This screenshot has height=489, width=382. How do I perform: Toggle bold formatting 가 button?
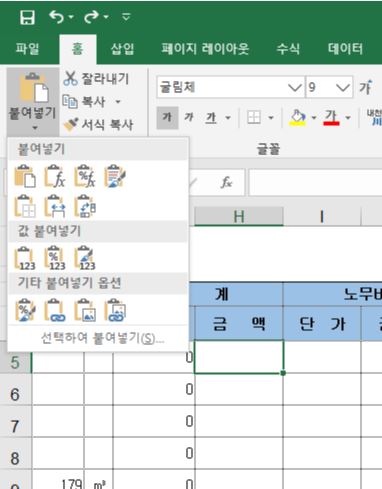pos(167,117)
